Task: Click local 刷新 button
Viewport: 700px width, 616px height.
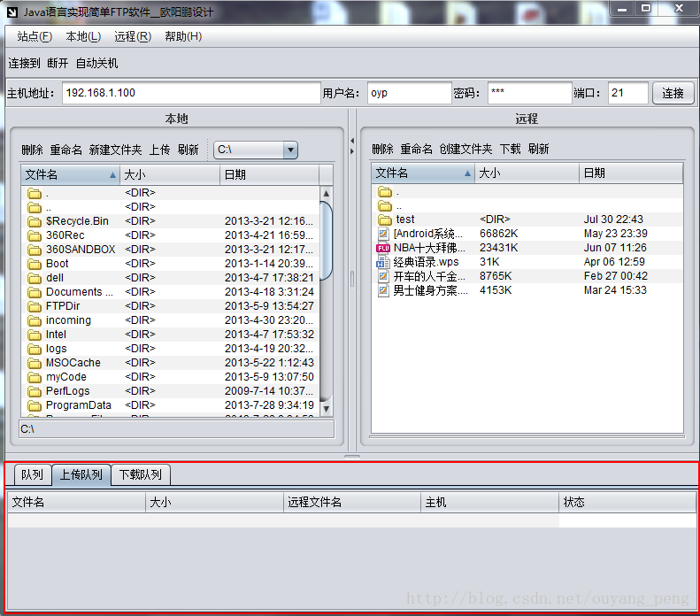Action: 188,150
